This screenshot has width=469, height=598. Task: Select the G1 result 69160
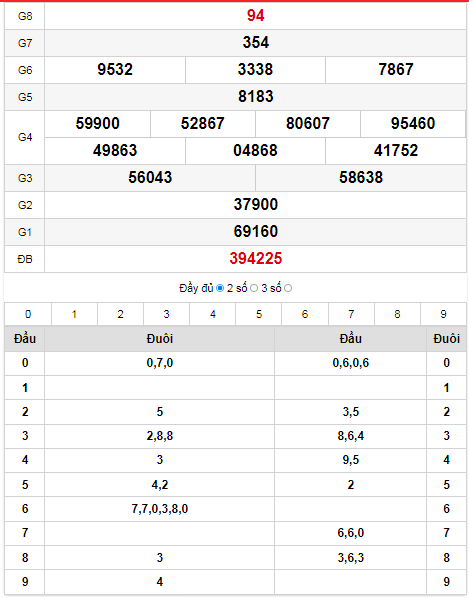(x=255, y=231)
